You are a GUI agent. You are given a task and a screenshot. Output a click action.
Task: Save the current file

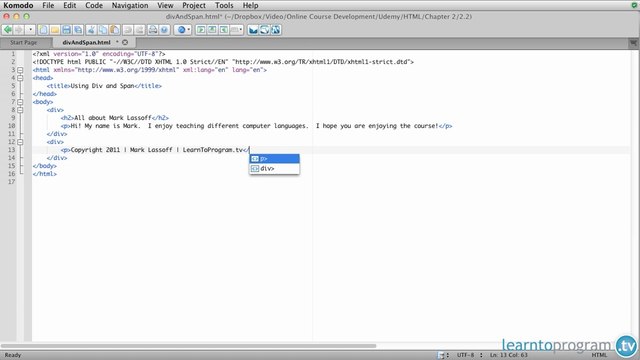tap(66, 30)
